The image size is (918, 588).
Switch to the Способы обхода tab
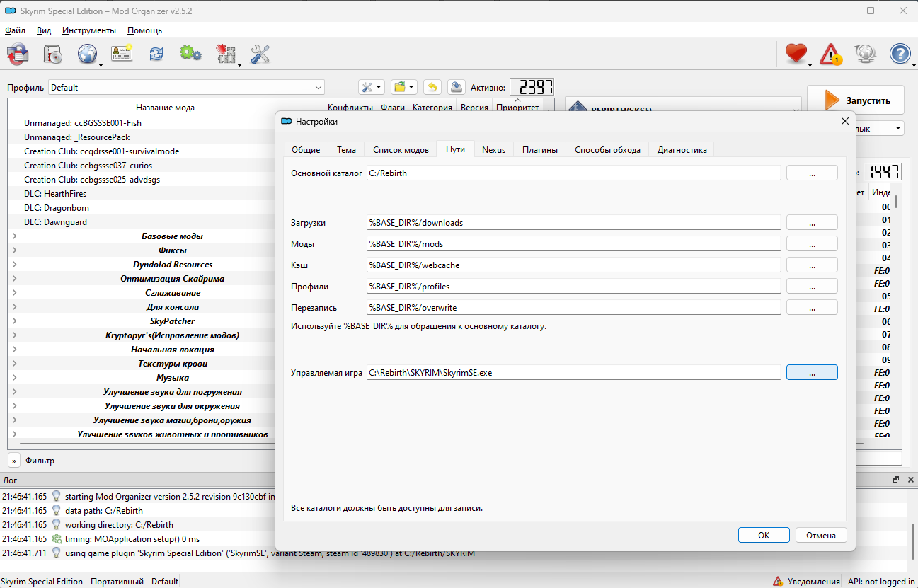(607, 150)
